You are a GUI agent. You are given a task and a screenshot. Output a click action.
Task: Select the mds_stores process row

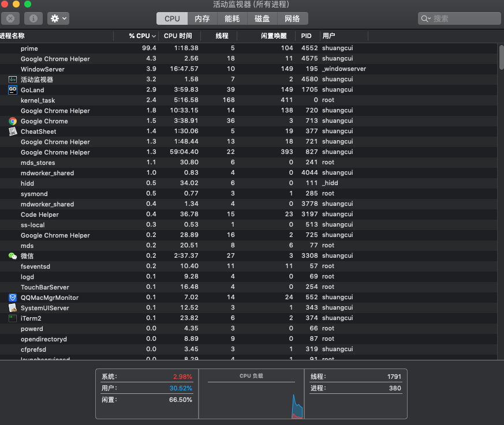249,163
